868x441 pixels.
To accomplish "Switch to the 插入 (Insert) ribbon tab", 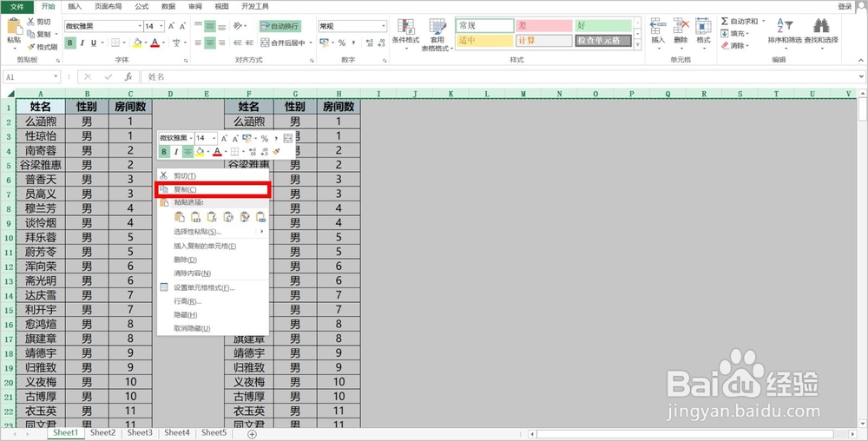I will (74, 7).
